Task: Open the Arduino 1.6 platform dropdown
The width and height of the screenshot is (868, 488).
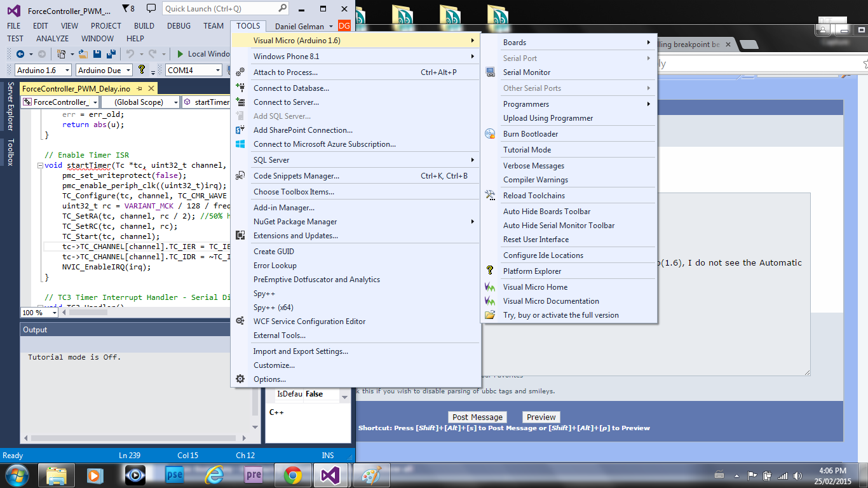Action: click(x=43, y=70)
